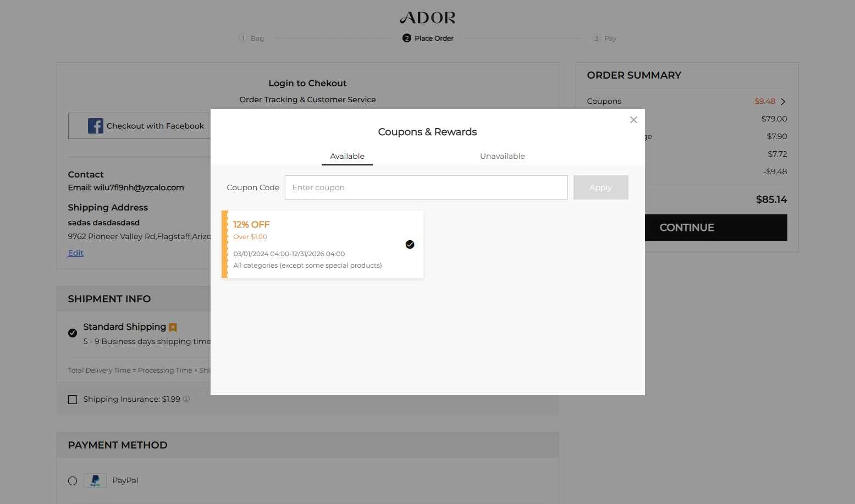Image resolution: width=855 pixels, height=504 pixels.
Task: Select the 12% OFF coupon title
Action: tap(251, 224)
